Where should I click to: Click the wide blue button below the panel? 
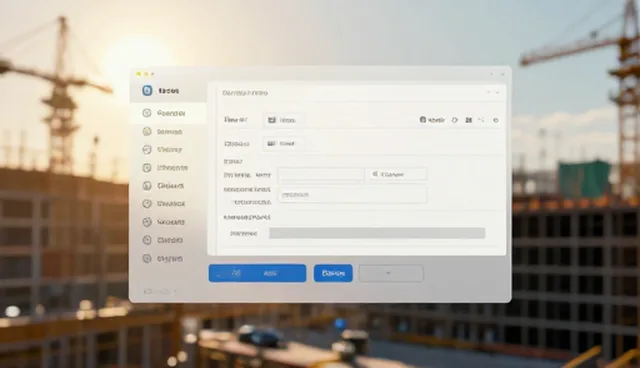click(x=258, y=273)
